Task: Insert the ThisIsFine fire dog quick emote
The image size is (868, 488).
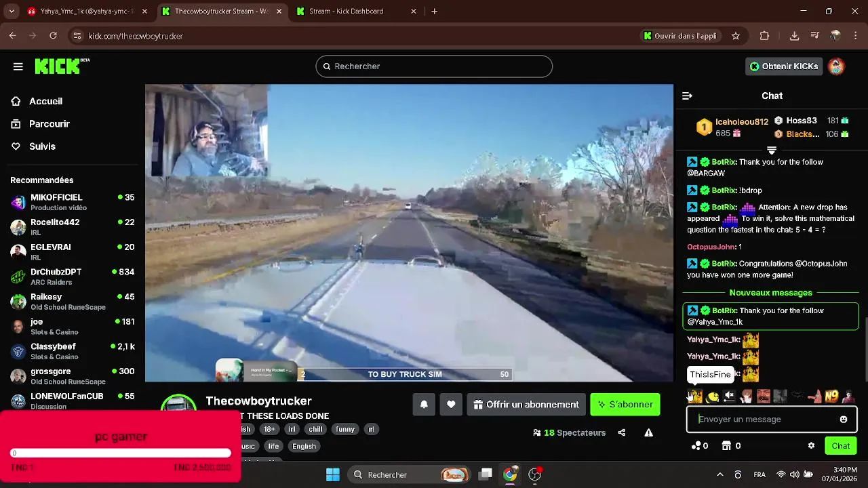Action: pos(696,396)
